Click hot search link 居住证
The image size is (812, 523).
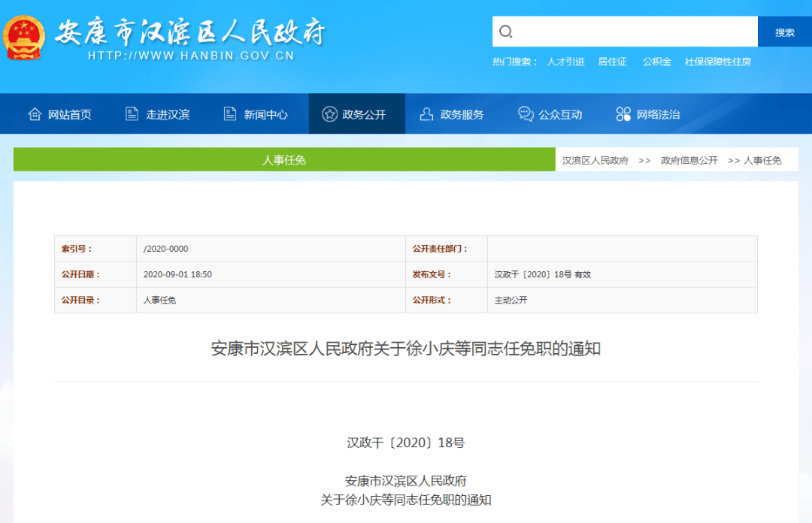tap(612, 62)
